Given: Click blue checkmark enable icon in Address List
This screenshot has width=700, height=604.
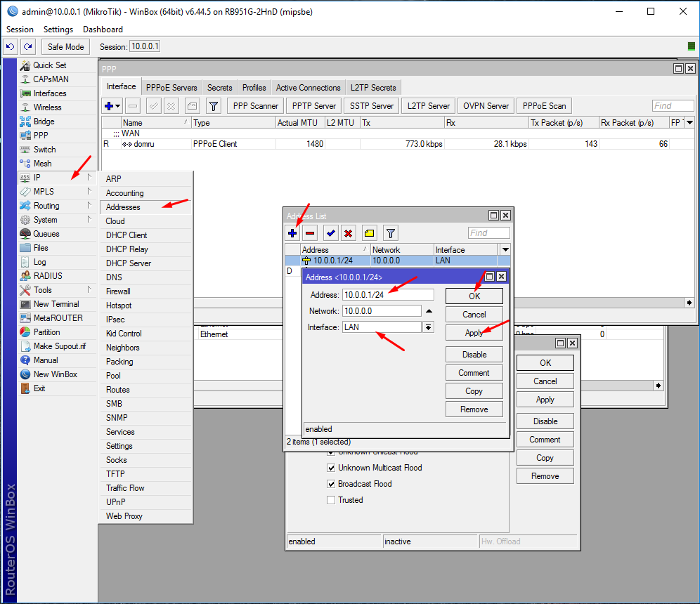Looking at the screenshot, I should point(331,233).
